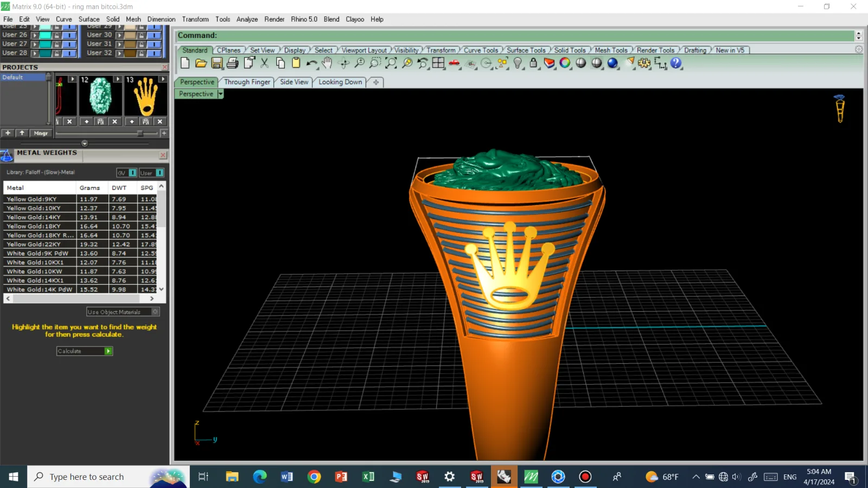Select the Pan hand tool

327,63
